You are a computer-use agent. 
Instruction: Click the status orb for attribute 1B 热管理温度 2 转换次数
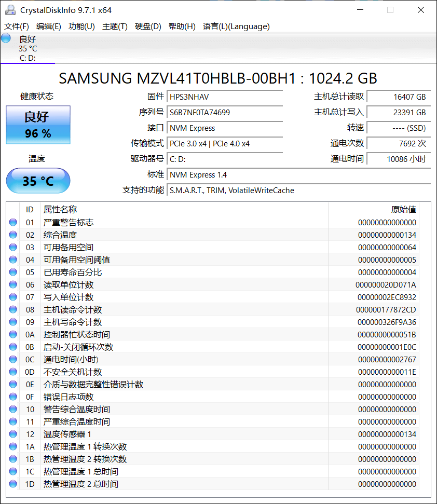pyautogui.click(x=13, y=459)
